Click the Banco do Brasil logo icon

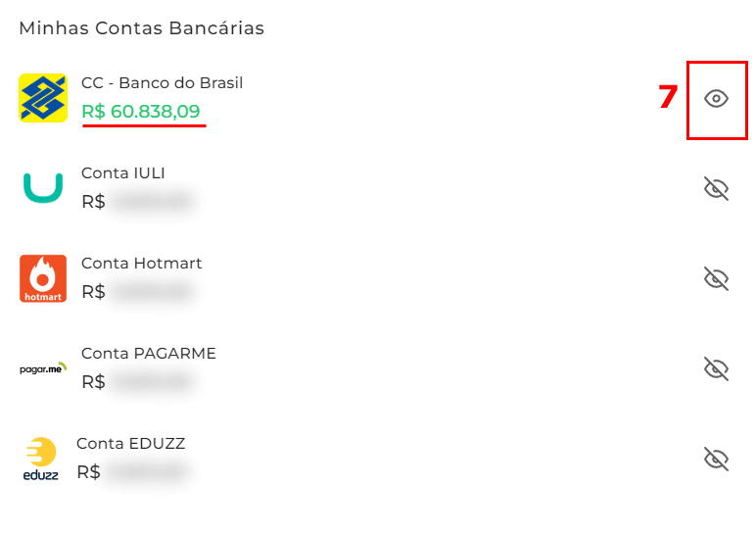43,98
